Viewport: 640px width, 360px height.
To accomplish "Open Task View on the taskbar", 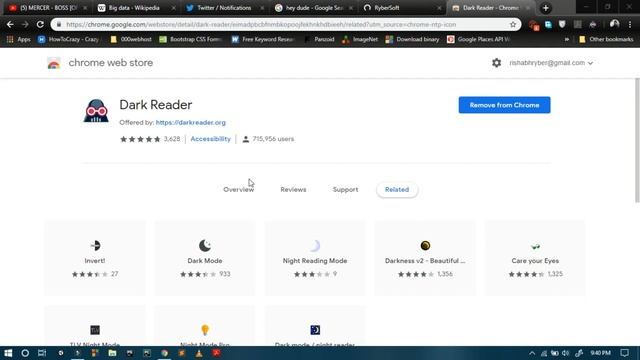I will (42, 353).
